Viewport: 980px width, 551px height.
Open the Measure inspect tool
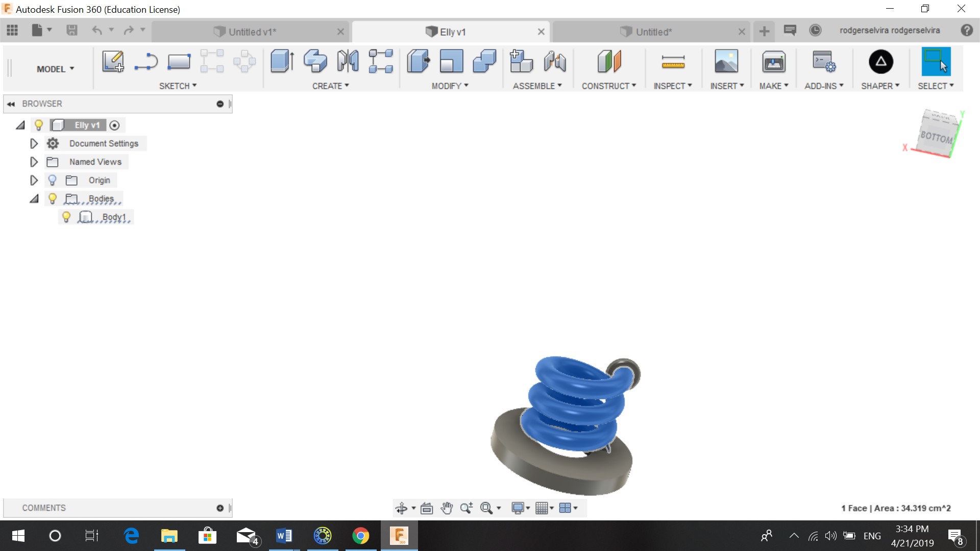[x=673, y=62]
